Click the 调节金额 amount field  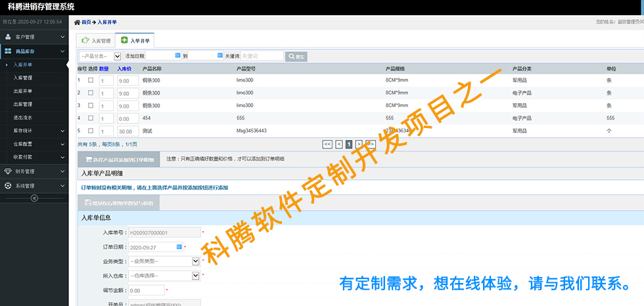click(147, 290)
